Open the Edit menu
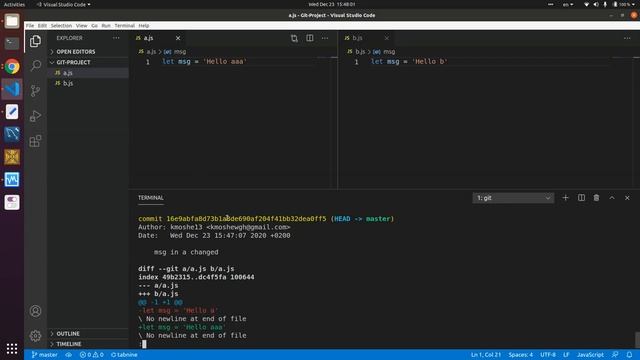The width and height of the screenshot is (640, 360). (42, 25)
